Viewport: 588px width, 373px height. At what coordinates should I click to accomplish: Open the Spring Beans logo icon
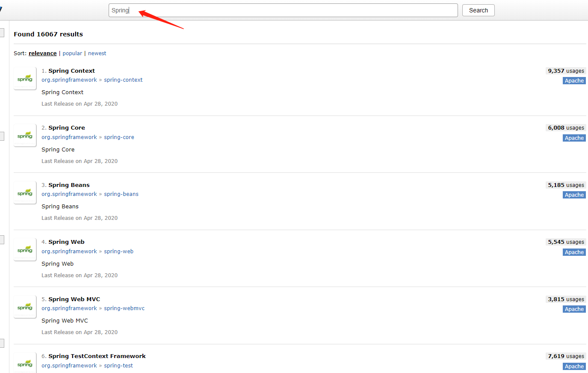pyautogui.click(x=25, y=192)
